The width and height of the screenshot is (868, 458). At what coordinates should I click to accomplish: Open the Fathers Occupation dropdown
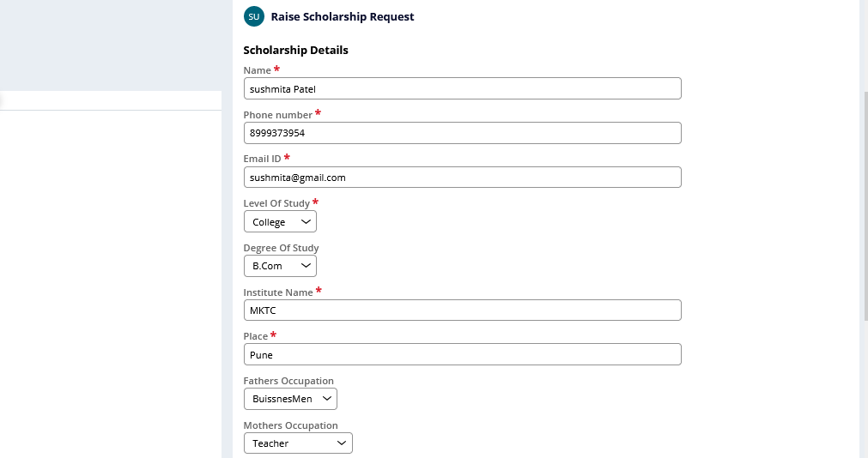click(x=290, y=399)
